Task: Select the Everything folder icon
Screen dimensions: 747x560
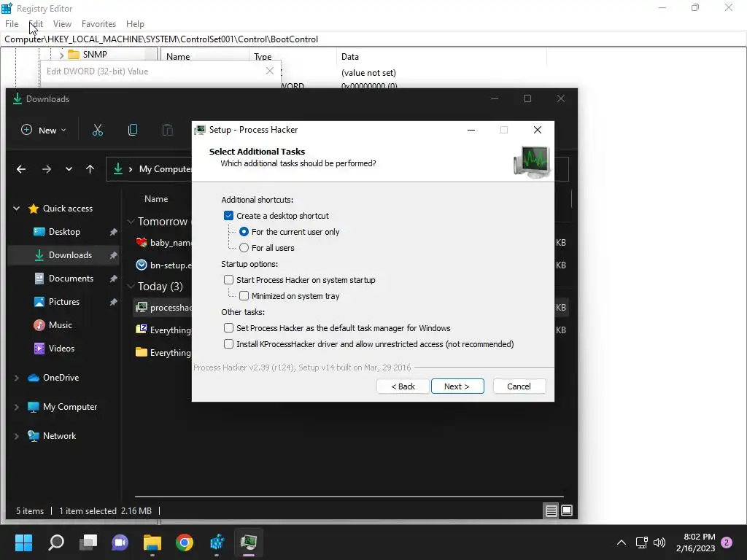Action: point(142,352)
